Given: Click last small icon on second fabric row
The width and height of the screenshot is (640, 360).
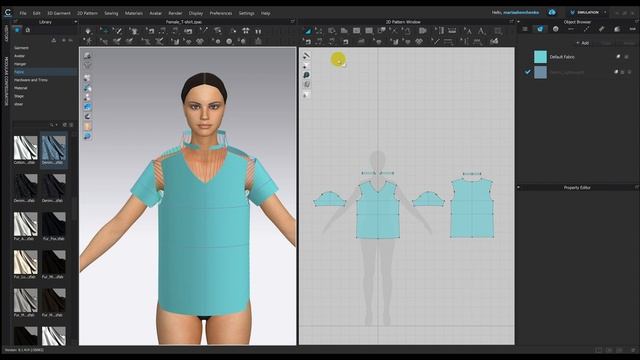Looking at the screenshot, I should tap(629, 72).
